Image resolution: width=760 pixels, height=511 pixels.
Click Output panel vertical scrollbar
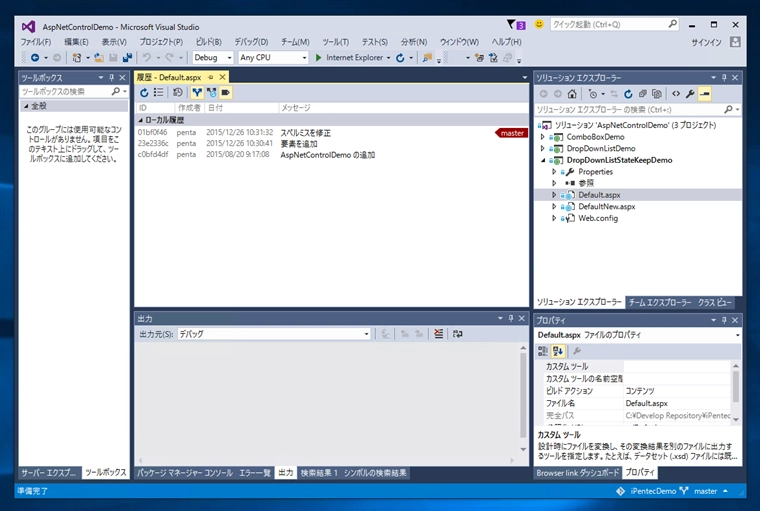[523, 398]
